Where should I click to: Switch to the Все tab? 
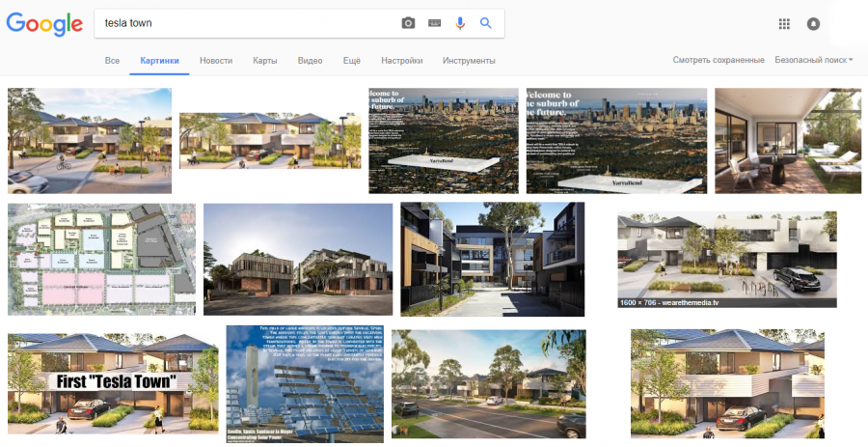click(x=113, y=61)
